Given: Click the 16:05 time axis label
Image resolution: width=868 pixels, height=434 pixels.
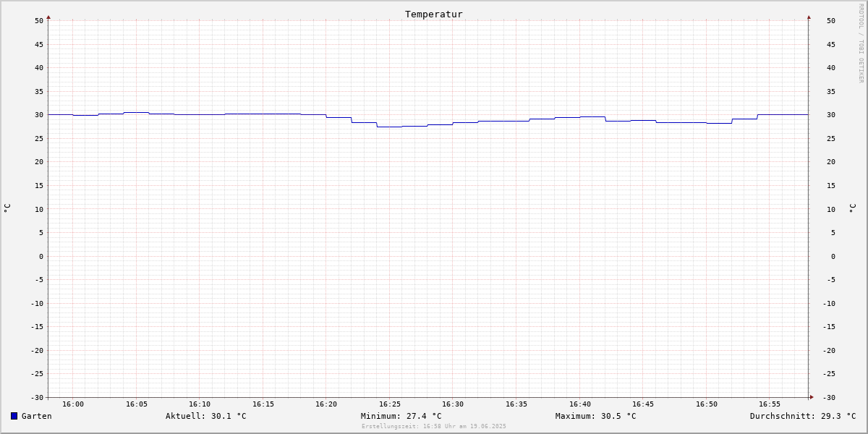Looking at the screenshot, I should (x=137, y=404).
